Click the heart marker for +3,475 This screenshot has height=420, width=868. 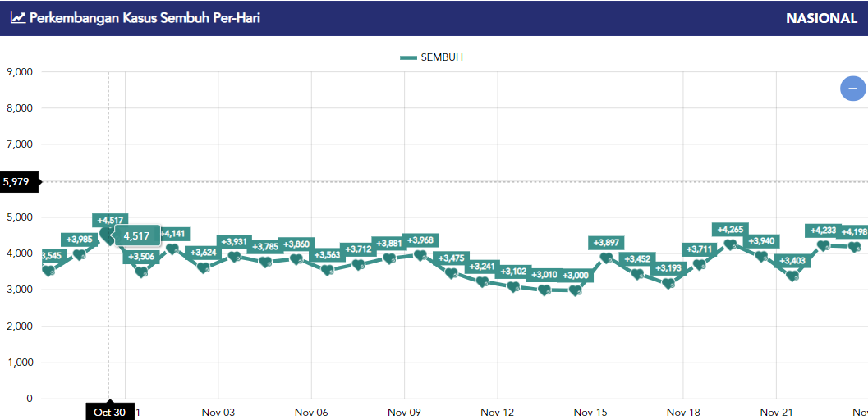(451, 273)
